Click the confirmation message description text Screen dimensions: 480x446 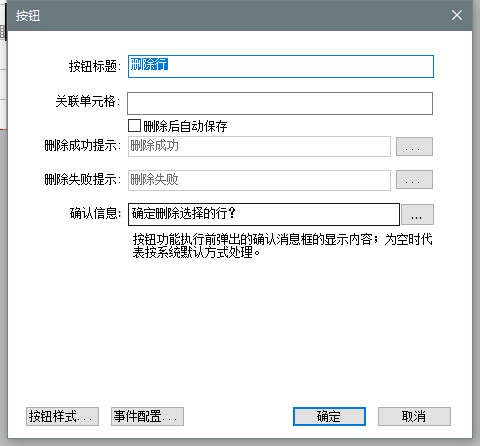point(282,246)
